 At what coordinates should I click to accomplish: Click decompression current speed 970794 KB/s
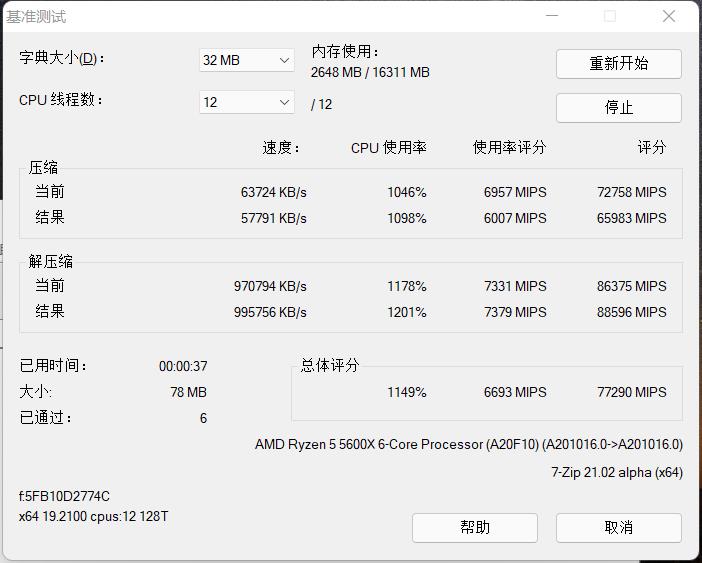[x=270, y=286]
